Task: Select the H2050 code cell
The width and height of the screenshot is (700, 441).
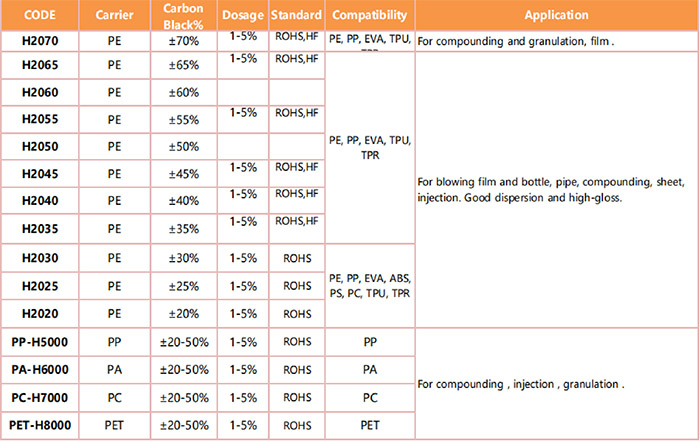Action: [x=40, y=146]
